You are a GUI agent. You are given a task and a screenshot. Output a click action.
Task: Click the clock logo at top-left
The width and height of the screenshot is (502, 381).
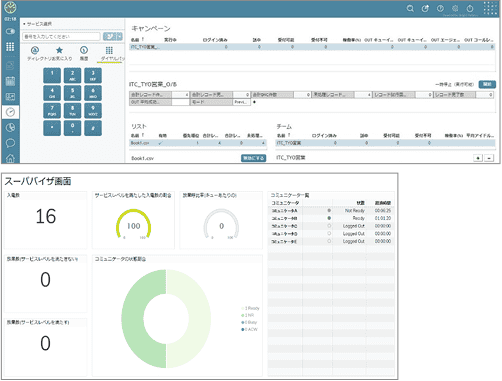pos(10,7)
